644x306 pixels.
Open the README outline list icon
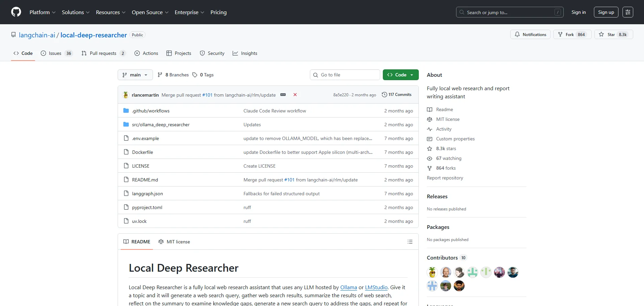pos(410,242)
